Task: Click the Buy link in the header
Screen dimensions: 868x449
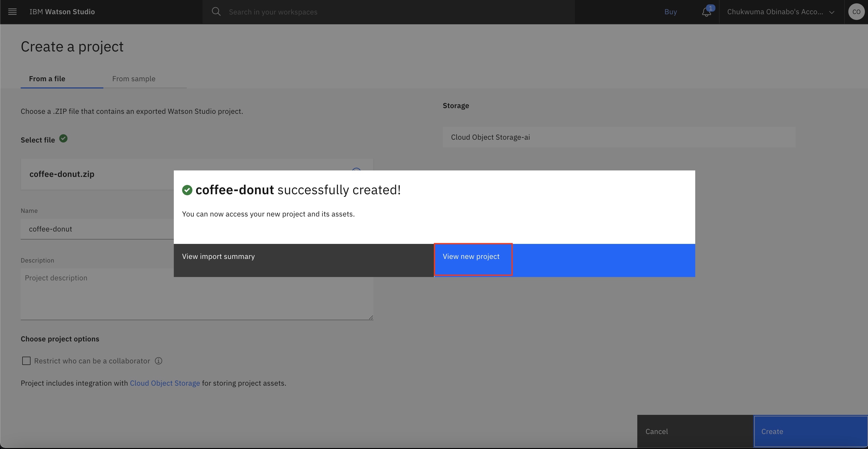Action: 670,12
